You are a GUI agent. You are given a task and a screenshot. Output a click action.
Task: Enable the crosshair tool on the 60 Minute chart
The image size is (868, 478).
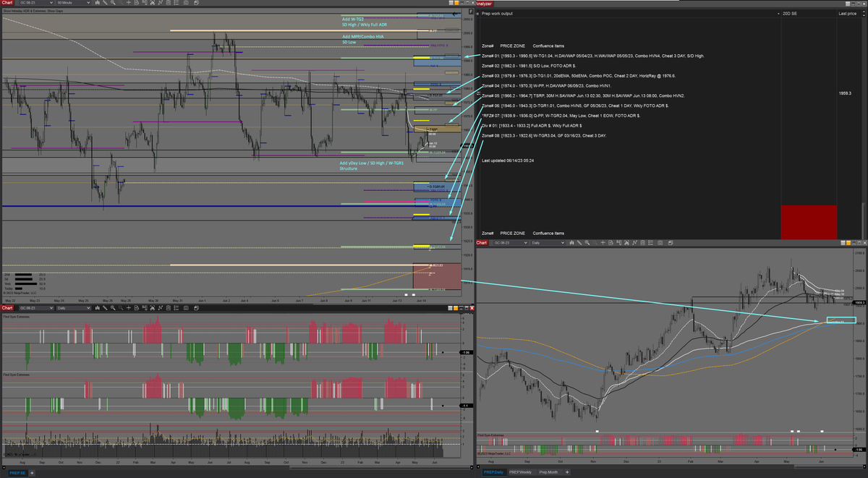click(129, 3)
